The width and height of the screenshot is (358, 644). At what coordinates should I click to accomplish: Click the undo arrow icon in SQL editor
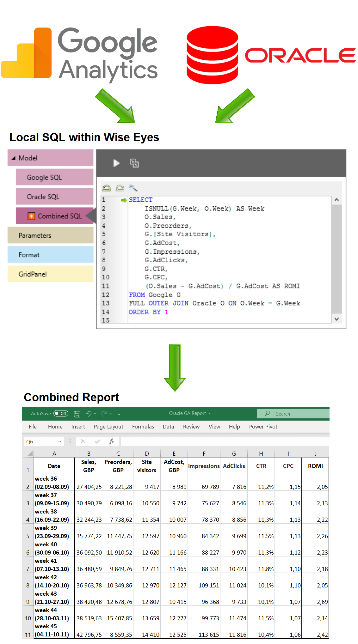pos(107,188)
